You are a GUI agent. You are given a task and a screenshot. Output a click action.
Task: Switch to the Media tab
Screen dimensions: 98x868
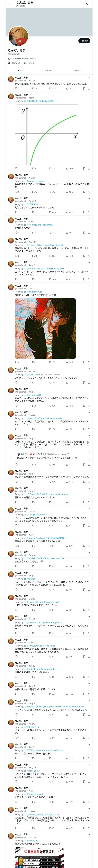tap(78, 71)
